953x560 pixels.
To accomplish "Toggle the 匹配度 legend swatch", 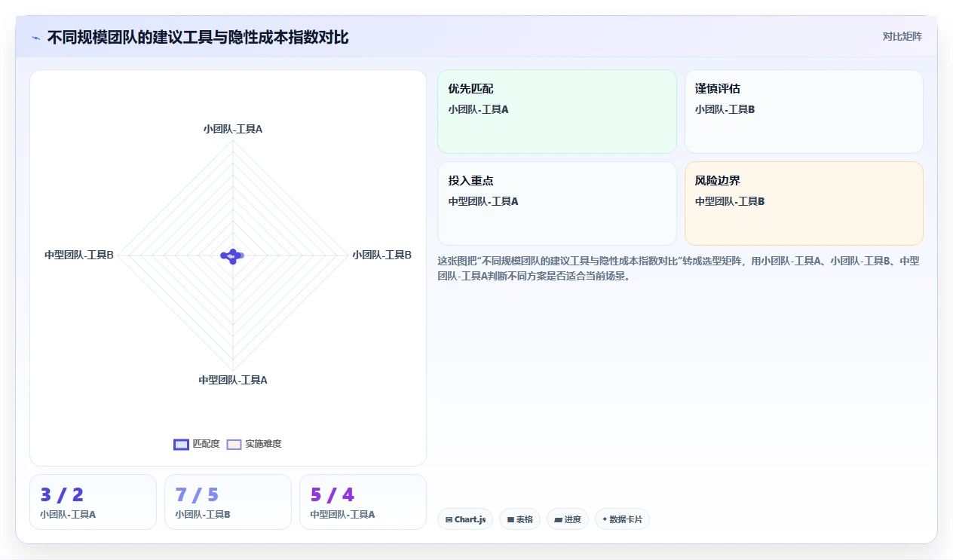I will [x=181, y=445].
